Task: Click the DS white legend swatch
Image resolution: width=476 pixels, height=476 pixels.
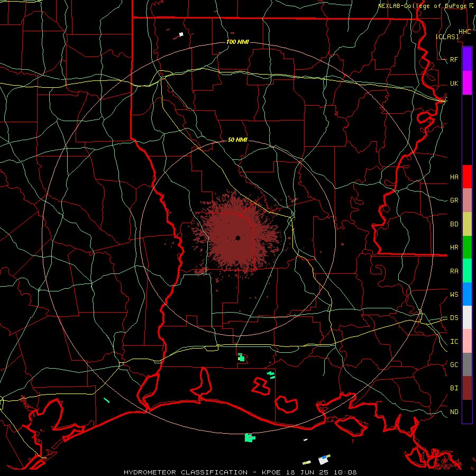Action: pyautogui.click(x=467, y=317)
